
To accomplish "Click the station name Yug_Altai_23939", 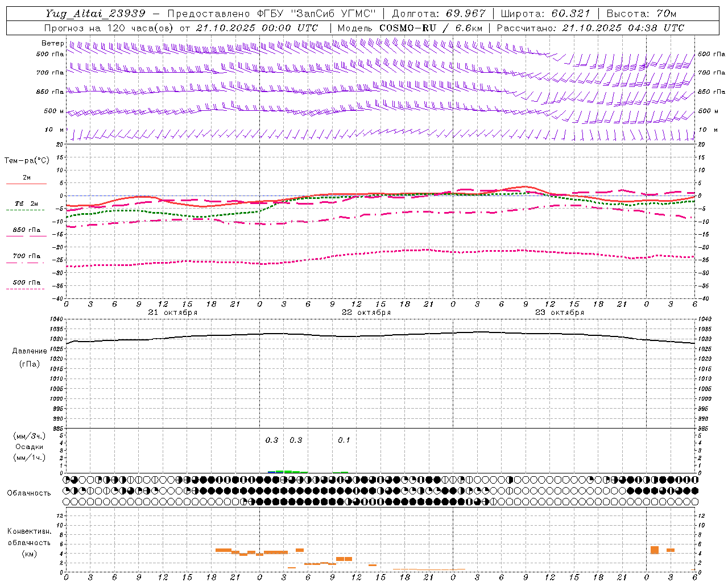I will [96, 14].
